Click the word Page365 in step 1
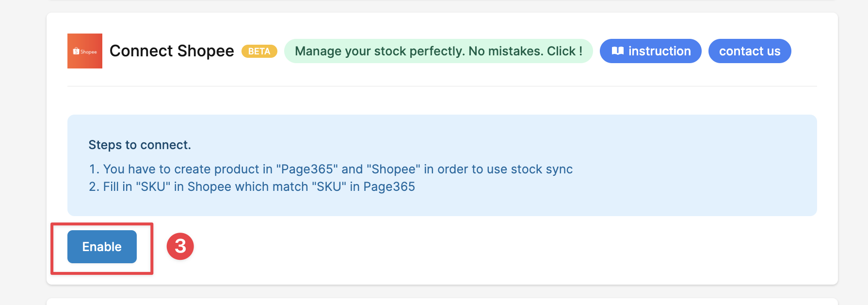868x305 pixels. click(307, 169)
